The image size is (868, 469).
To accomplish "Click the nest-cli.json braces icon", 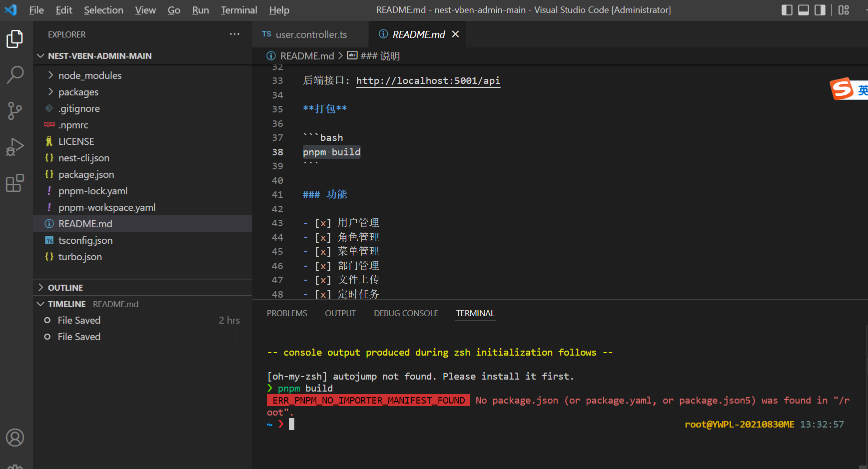I will (x=49, y=158).
